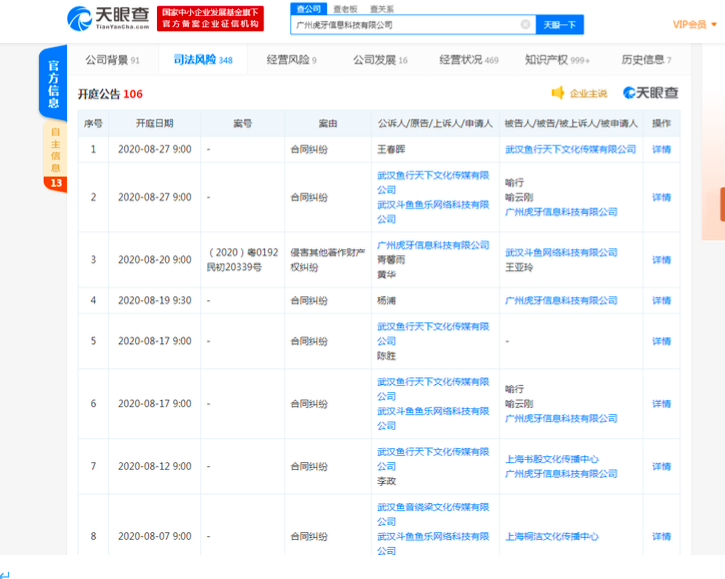Open plaintiff 武汉鱼行天下文化传媒 in row 2
The width and height of the screenshot is (725, 579).
[x=433, y=182]
